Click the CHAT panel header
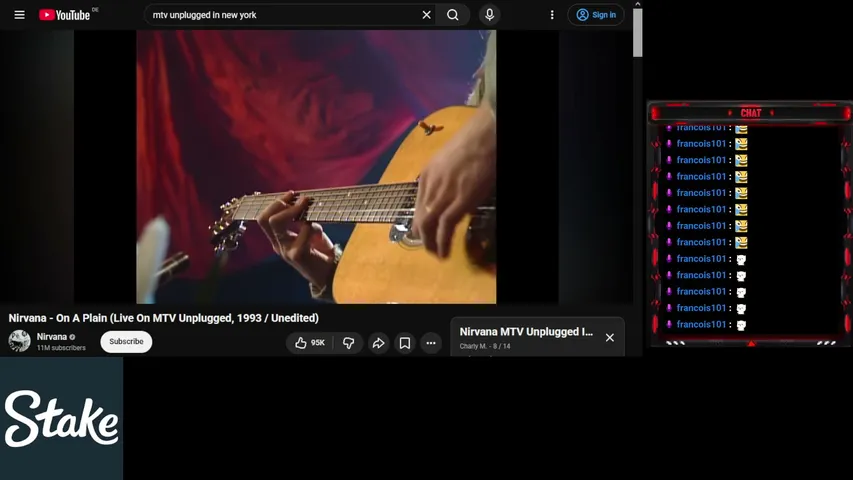853x480 pixels. (x=751, y=113)
